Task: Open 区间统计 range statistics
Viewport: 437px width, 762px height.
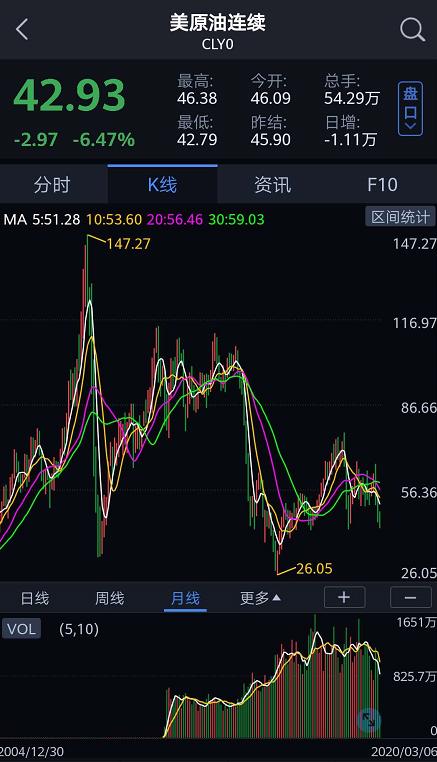Action: [400, 217]
